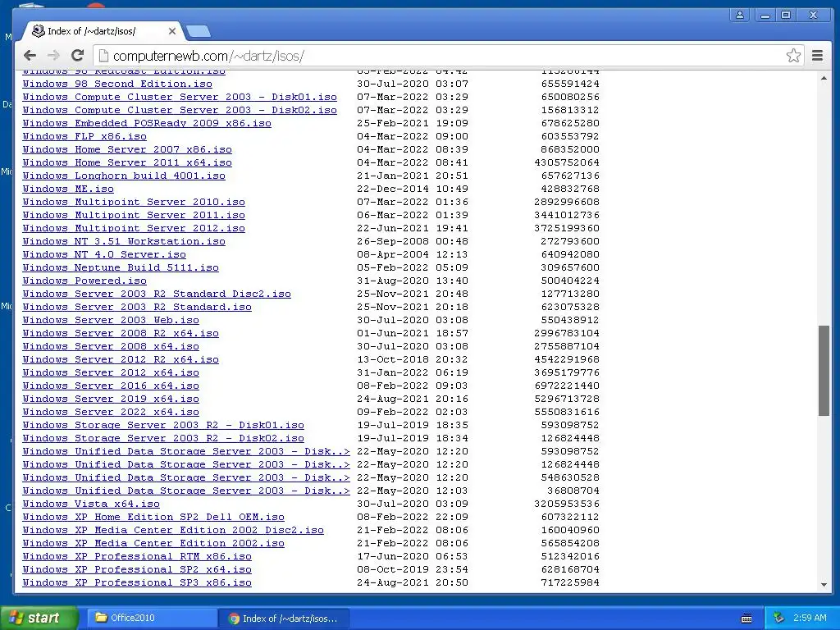Go back with the browser back arrow
Image resolution: width=840 pixels, height=630 pixels.
[30, 55]
